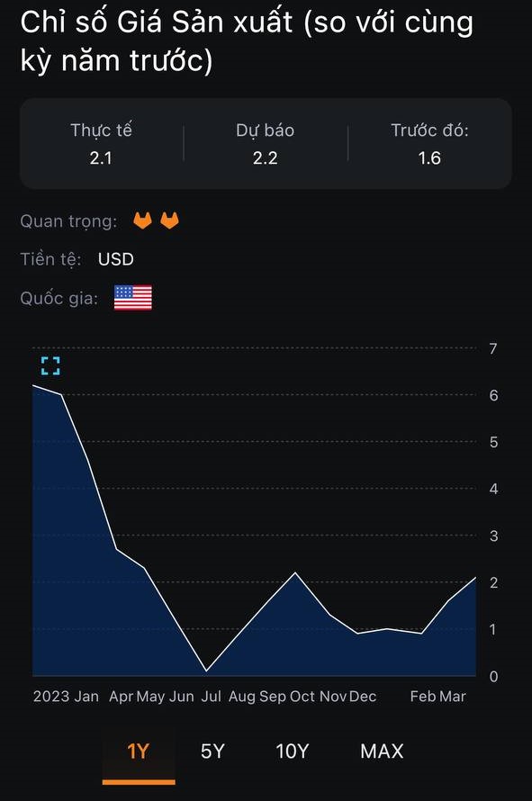Select the 1Y time range tab
532x801 pixels.
pos(139,751)
